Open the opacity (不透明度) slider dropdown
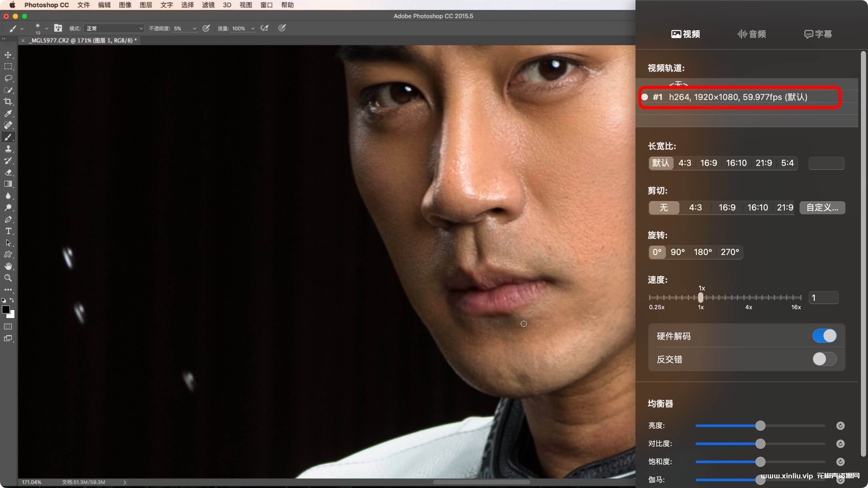868x488 pixels. (x=194, y=29)
